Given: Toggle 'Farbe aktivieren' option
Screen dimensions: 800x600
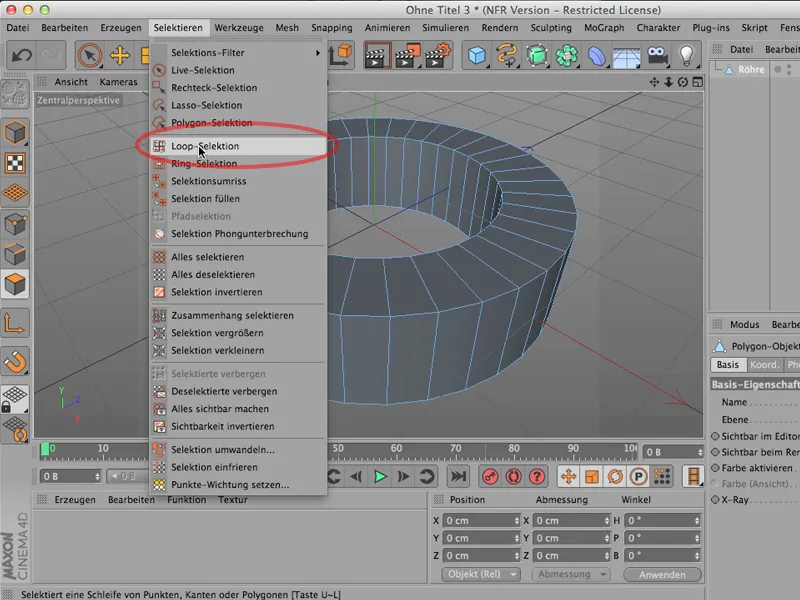Looking at the screenshot, I should [x=716, y=468].
